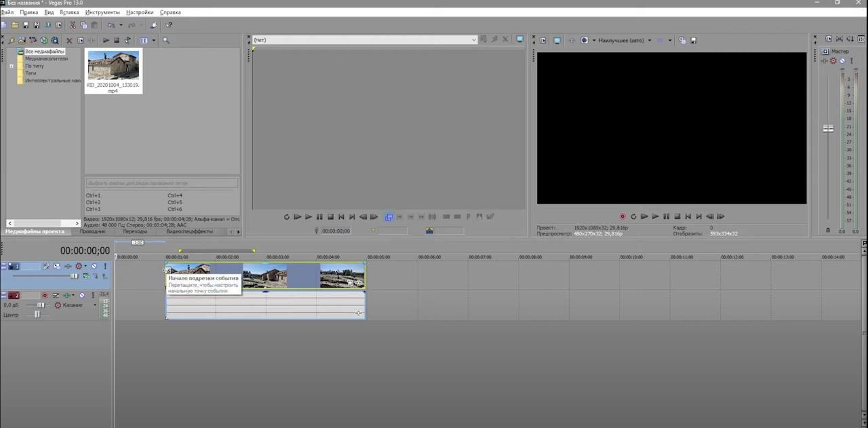Screen dimensions: 868x428
Task: Click the search magnifier in media panel toolbar
Action: pos(165,41)
